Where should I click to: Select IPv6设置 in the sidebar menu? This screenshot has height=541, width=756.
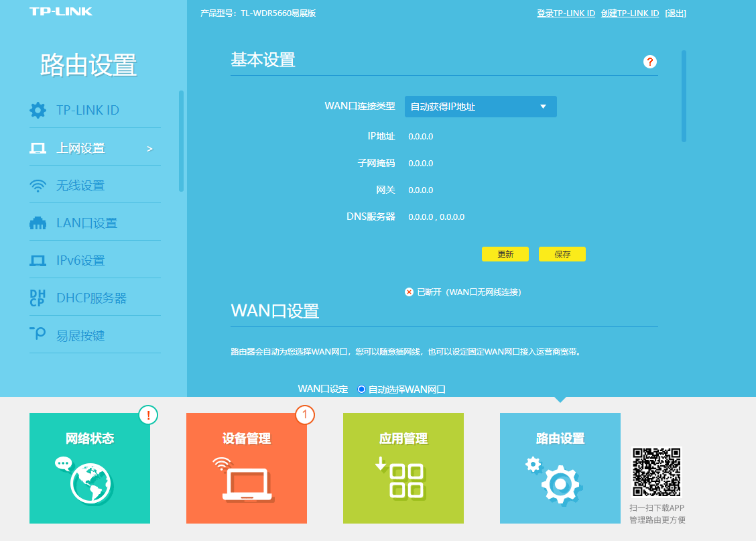click(x=80, y=261)
